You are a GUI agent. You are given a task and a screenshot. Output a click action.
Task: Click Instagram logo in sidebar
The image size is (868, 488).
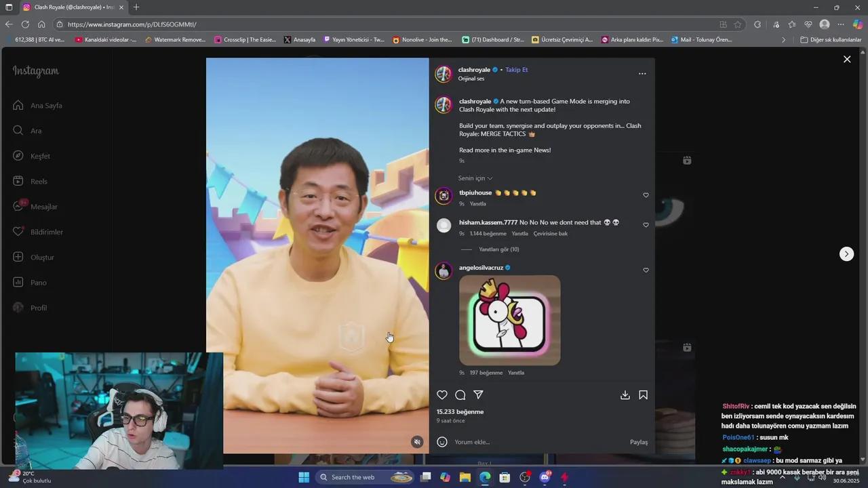coord(35,71)
